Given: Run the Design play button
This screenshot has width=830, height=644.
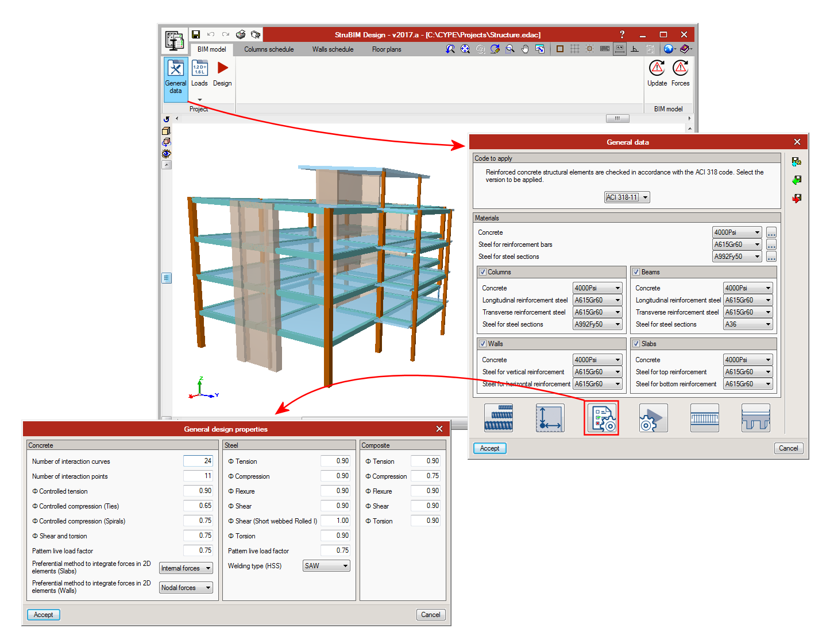Looking at the screenshot, I should 222,74.
